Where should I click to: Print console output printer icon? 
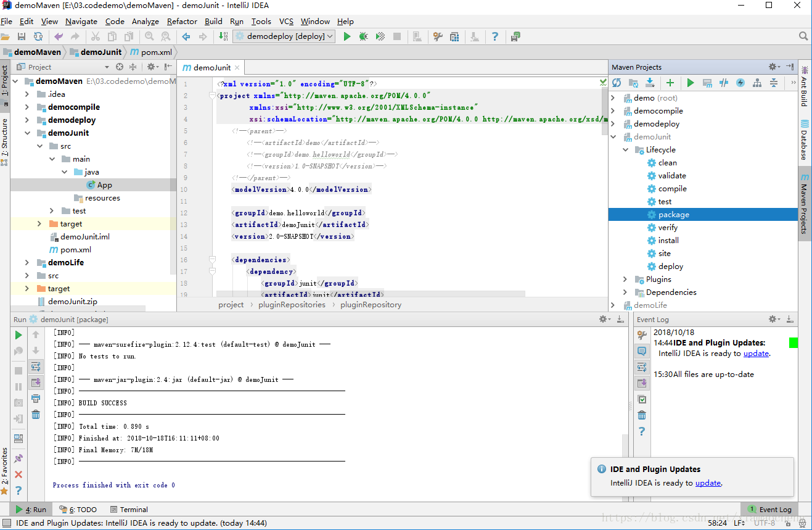(x=36, y=399)
